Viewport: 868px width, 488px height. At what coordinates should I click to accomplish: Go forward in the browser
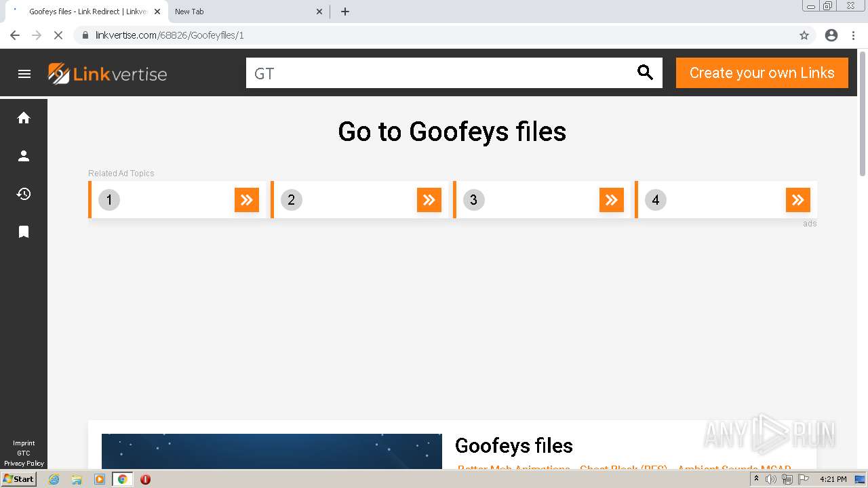pos(37,35)
